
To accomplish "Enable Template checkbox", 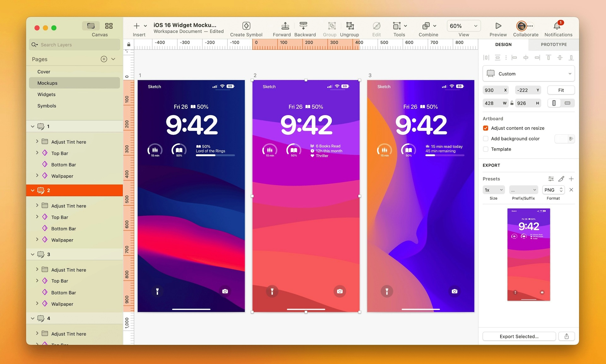I will [x=486, y=149].
